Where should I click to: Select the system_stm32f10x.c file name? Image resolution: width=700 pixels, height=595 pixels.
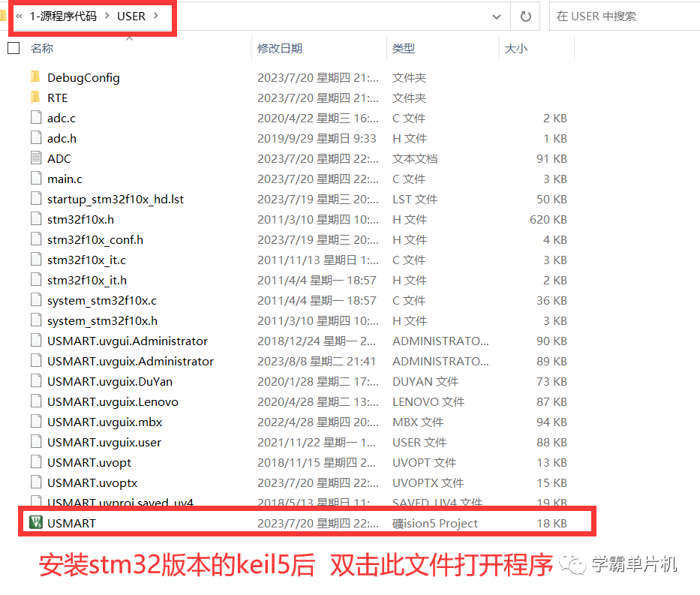tap(102, 300)
